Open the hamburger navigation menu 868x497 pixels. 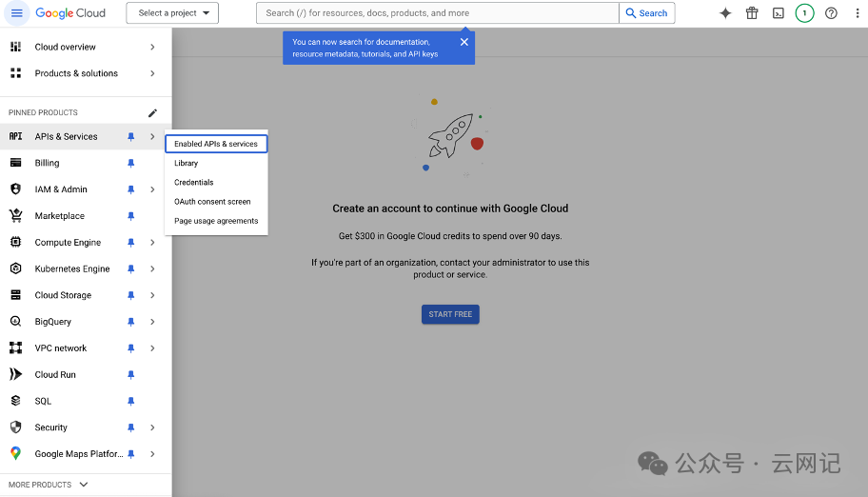coord(16,13)
